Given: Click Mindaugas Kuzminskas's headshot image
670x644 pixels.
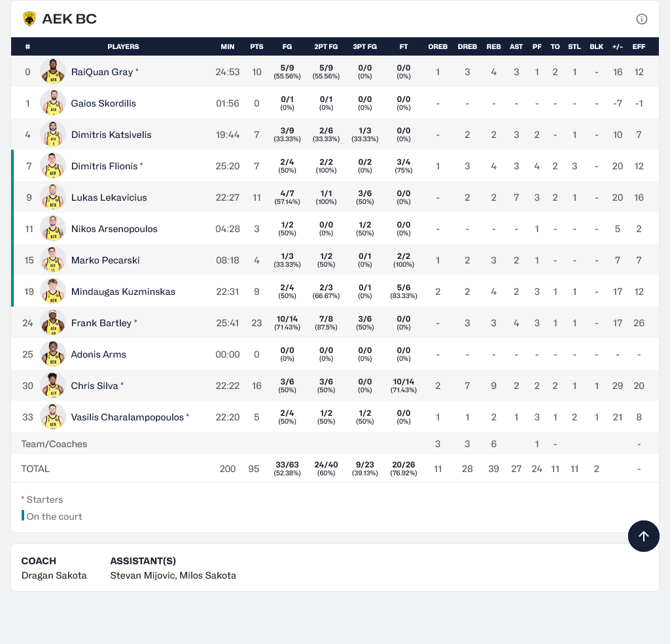Looking at the screenshot, I should tap(53, 291).
